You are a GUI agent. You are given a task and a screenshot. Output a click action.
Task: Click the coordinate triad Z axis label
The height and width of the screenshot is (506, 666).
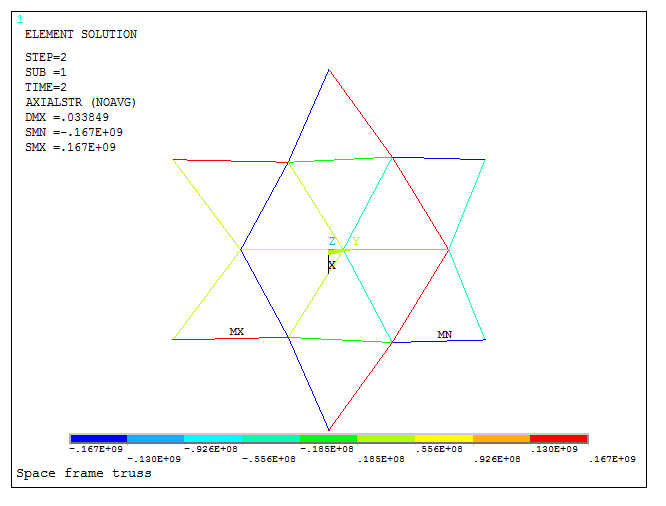(332, 241)
